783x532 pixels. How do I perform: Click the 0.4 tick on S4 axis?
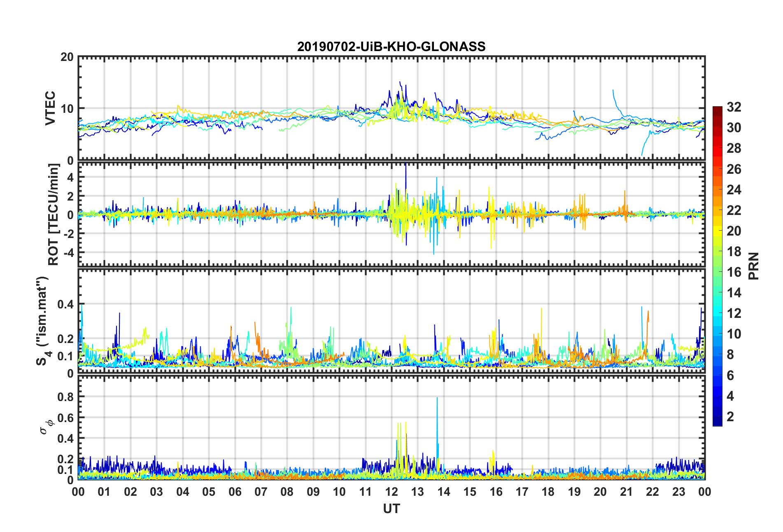65,304
